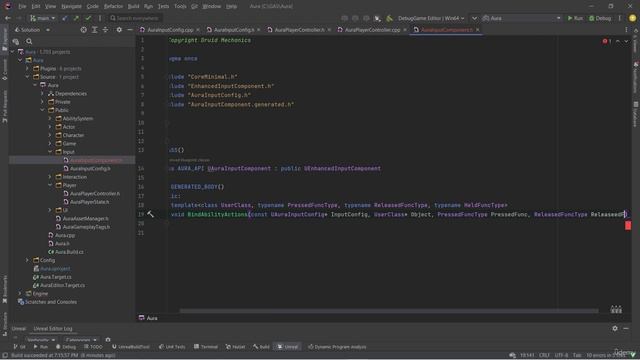This screenshot has width=640, height=360.
Task: Click the update project blue arrow icon
Action: click(65, 18)
